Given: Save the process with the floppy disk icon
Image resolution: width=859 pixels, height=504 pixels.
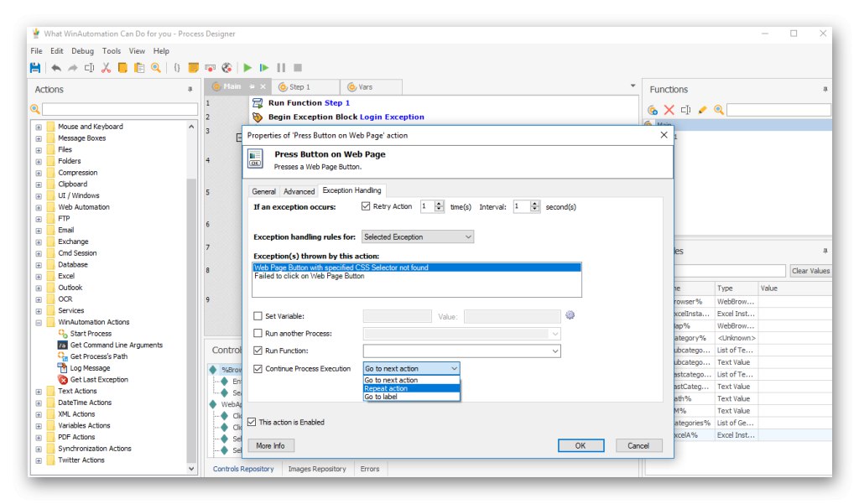Looking at the screenshot, I should point(35,68).
